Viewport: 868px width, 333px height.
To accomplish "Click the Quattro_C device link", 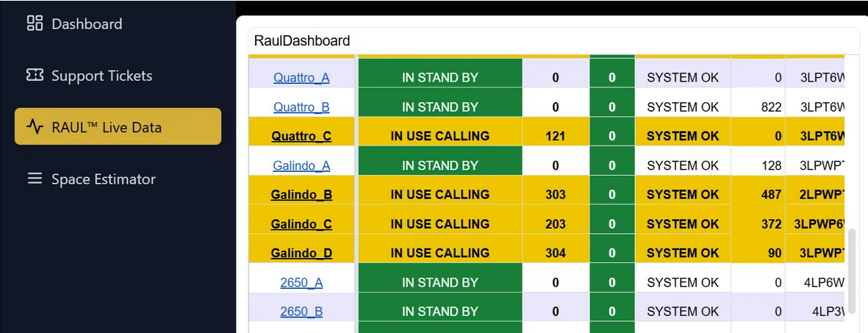I will 301,136.
